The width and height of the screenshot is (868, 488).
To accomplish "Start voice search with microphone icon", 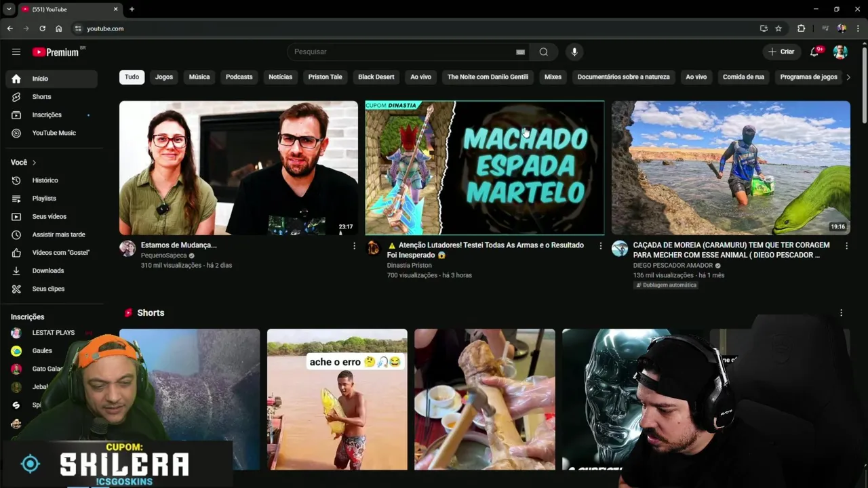I will [574, 52].
